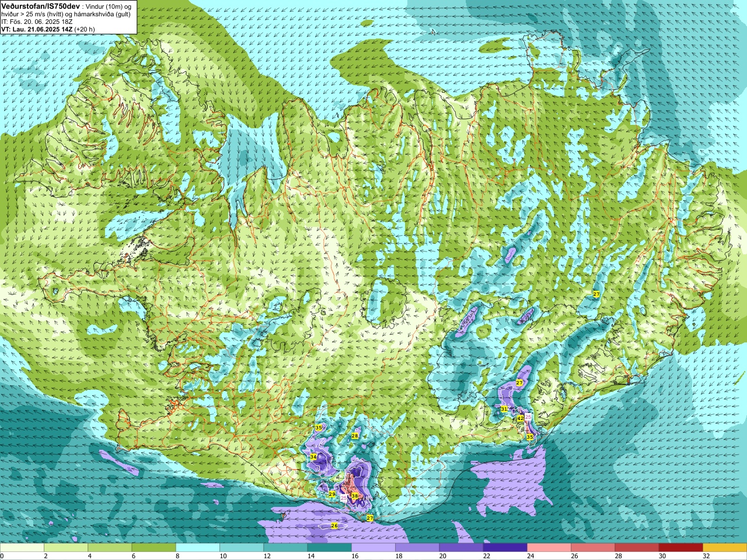This screenshot has height=560, width=747.
Task: Click the 30–32 m/s dark red legend swatch
Action: [680, 548]
